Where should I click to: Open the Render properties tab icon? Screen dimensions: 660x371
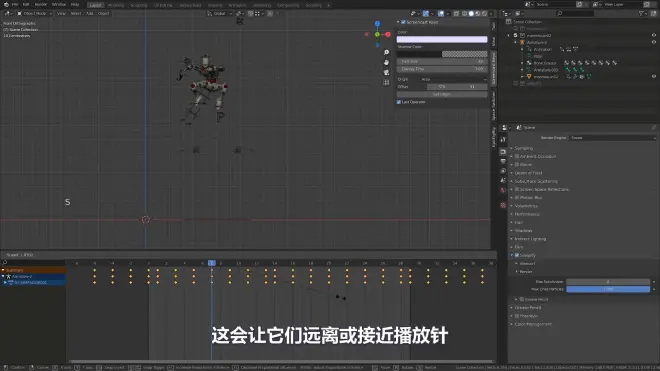tap(503, 152)
